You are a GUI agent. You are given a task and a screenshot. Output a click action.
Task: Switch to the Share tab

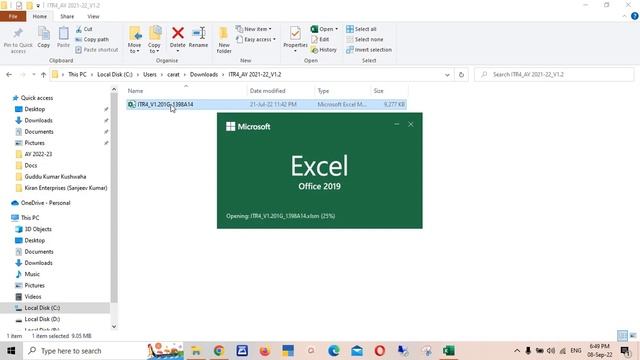tap(67, 16)
